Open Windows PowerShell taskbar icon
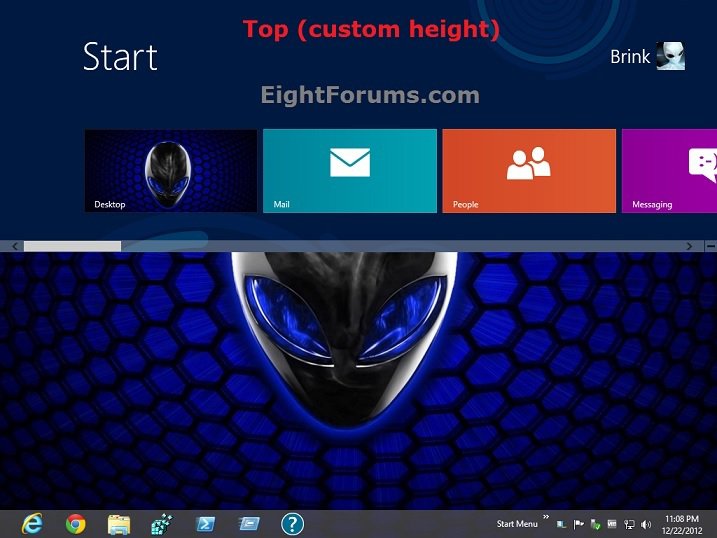This screenshot has height=538, width=717. coord(205,524)
